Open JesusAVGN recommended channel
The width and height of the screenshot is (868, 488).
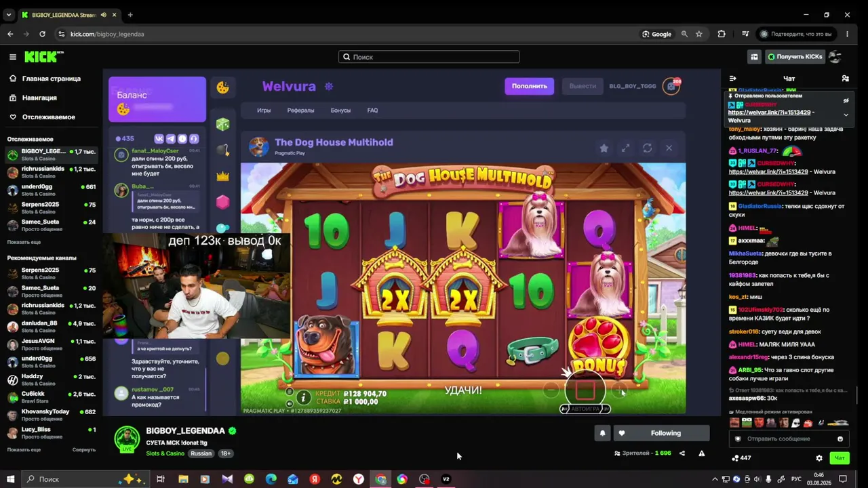point(52,344)
